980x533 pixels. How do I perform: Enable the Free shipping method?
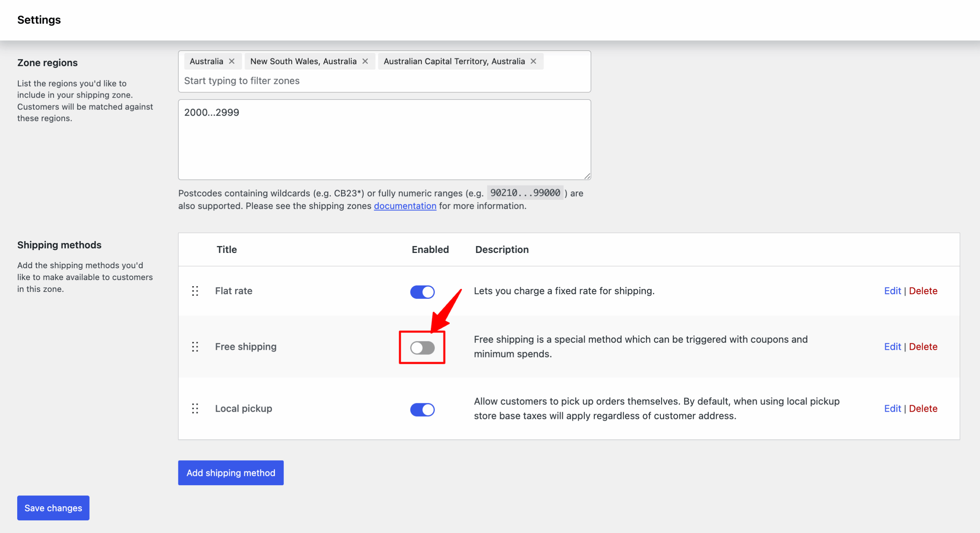(x=422, y=347)
